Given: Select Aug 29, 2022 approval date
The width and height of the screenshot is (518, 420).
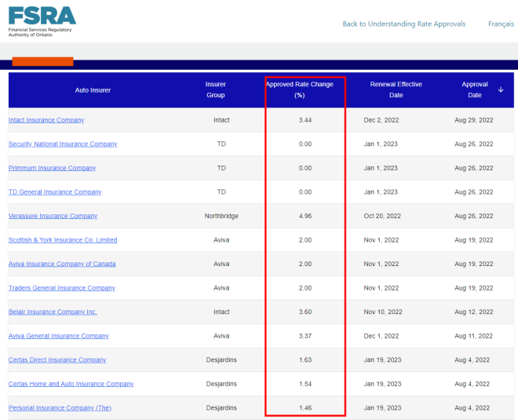Looking at the screenshot, I should (x=474, y=120).
